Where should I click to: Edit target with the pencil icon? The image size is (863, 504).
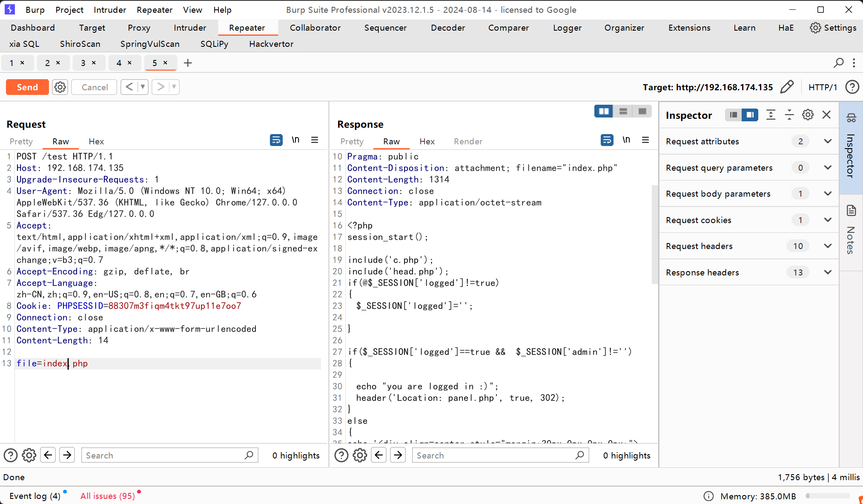click(787, 87)
